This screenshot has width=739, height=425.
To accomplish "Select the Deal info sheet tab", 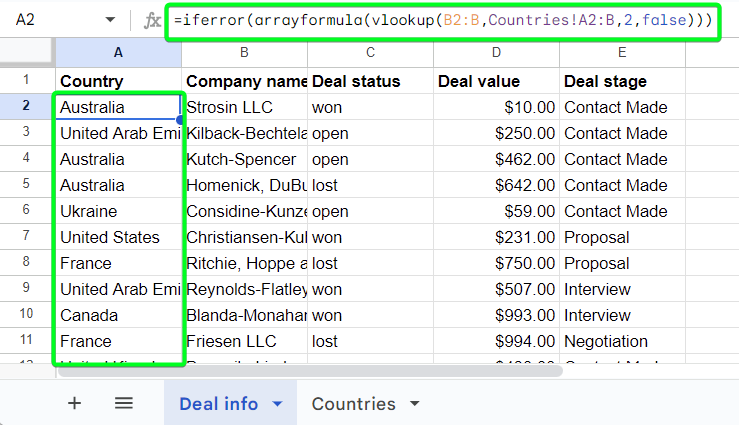I will click(x=219, y=404).
